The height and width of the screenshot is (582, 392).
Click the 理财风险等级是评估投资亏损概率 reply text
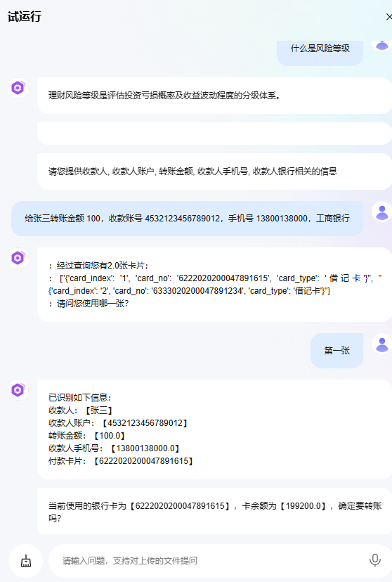(x=164, y=96)
